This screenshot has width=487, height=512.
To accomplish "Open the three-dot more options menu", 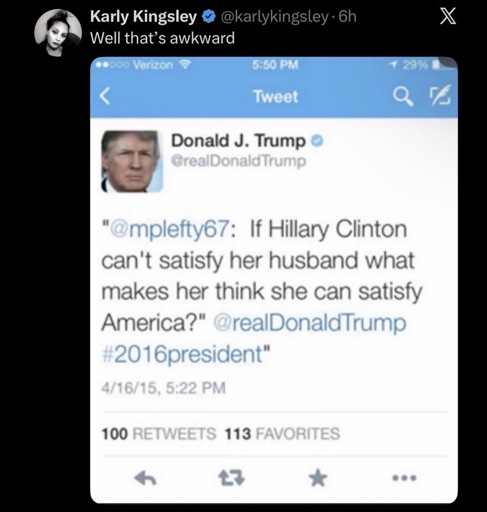I will coord(404,478).
